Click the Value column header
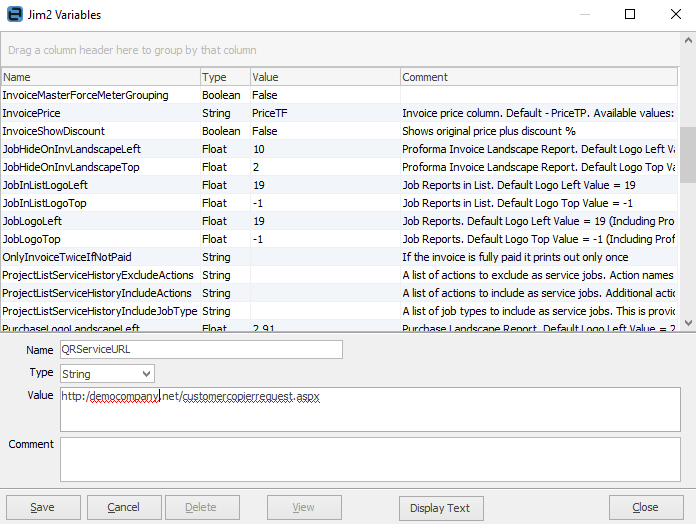This screenshot has height=524, width=696. click(x=324, y=77)
